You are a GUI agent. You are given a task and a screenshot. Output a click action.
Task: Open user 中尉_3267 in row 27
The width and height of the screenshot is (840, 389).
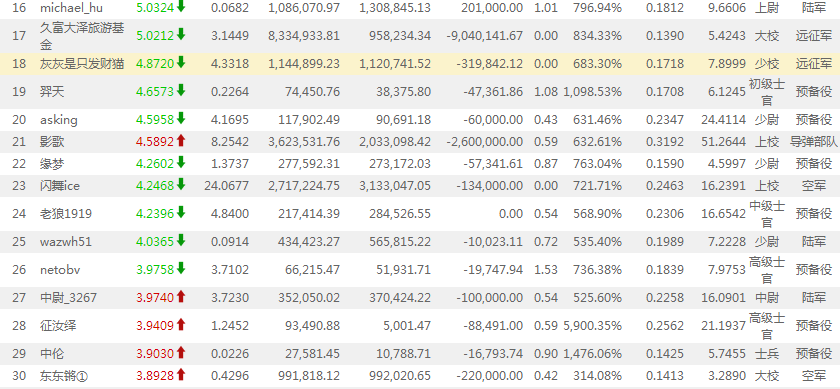point(68,297)
